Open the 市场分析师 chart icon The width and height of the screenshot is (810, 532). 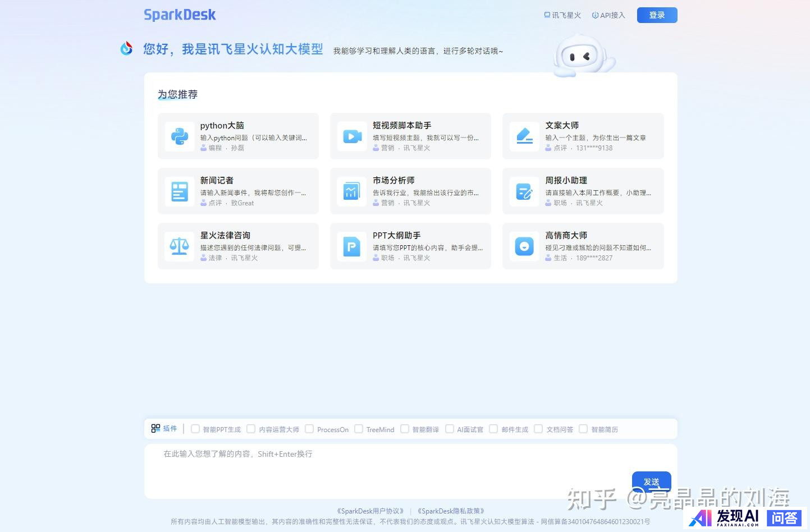click(x=352, y=191)
